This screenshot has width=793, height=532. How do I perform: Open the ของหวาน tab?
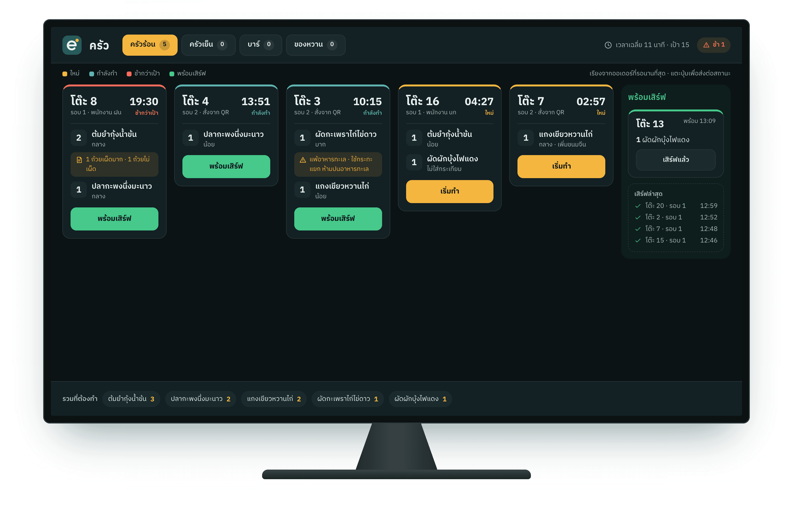315,45
